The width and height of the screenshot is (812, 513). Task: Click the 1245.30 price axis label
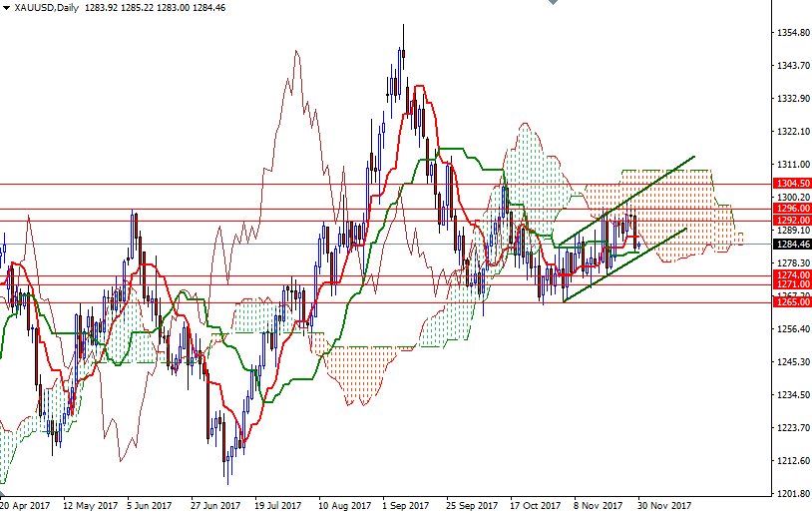[791, 362]
